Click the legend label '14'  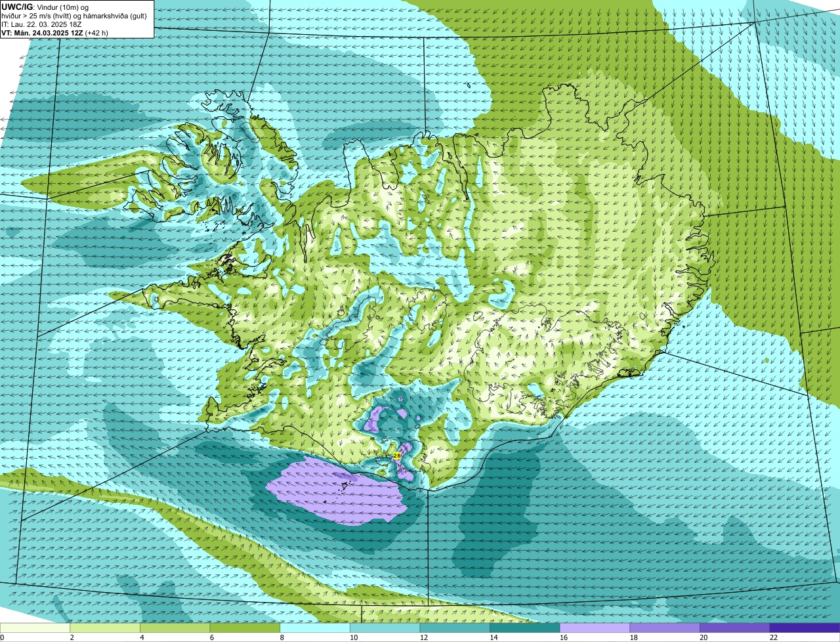coord(493,637)
